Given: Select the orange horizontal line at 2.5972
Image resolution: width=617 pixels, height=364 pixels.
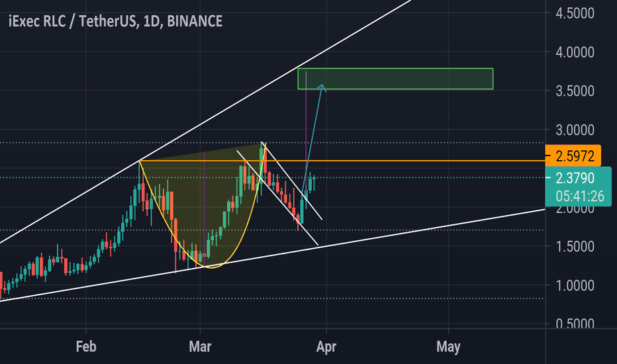Looking at the screenshot, I should click(342, 161).
